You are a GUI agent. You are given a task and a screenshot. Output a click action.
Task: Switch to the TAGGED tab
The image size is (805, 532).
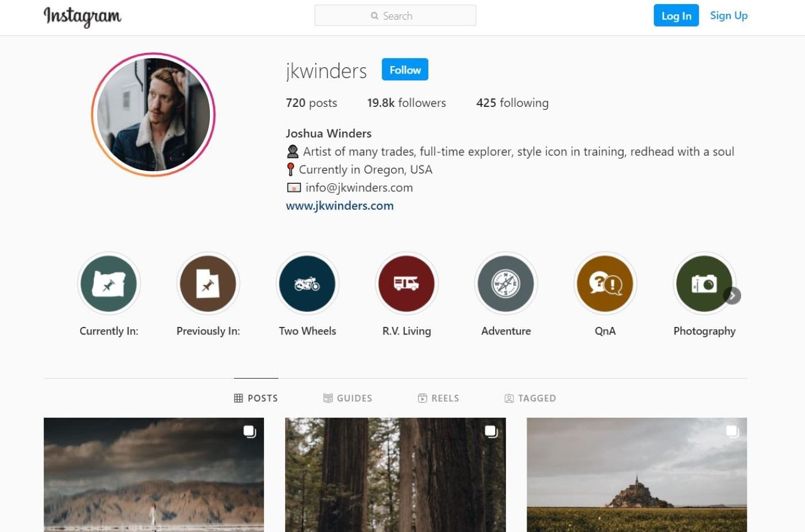click(530, 398)
